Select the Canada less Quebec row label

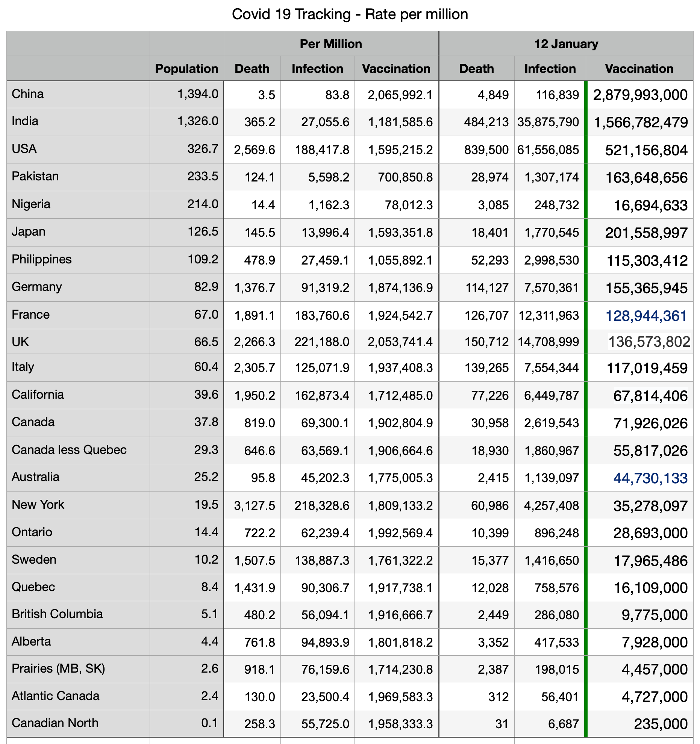coord(69,450)
